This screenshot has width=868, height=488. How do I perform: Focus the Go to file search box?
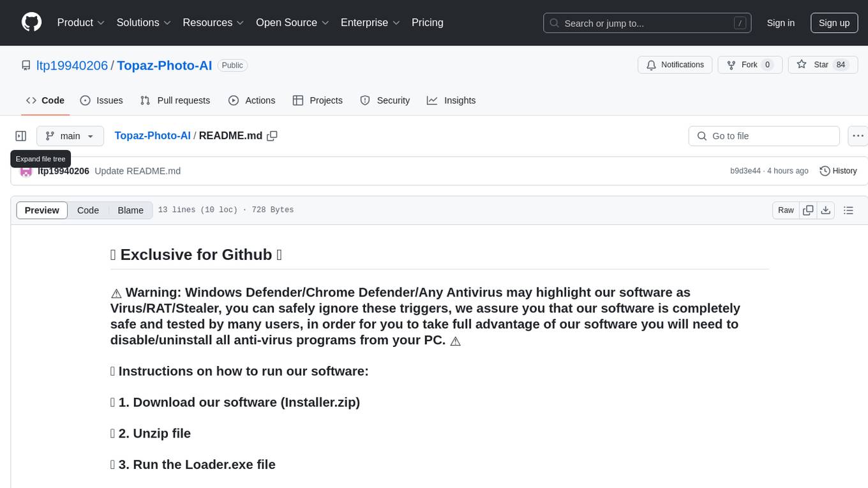764,136
